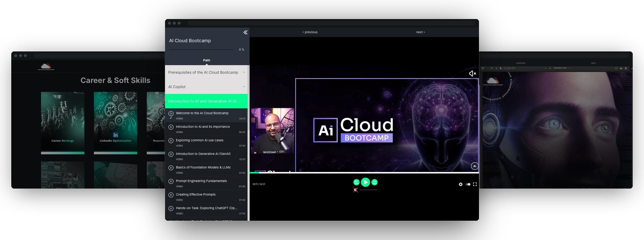Collapse Introduction to AI and Generative AI section
Viewport: 644px width, 240px height.
206,101
